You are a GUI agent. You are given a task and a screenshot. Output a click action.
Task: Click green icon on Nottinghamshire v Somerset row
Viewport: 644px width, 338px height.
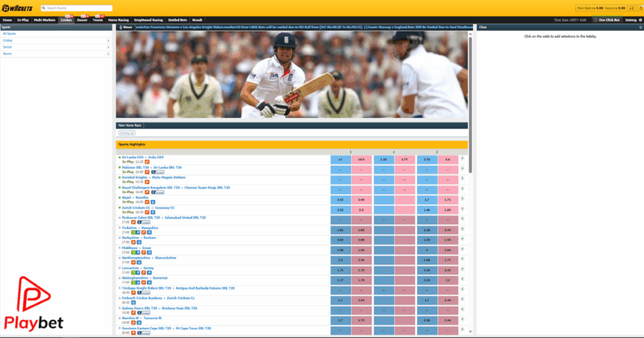pos(133,283)
